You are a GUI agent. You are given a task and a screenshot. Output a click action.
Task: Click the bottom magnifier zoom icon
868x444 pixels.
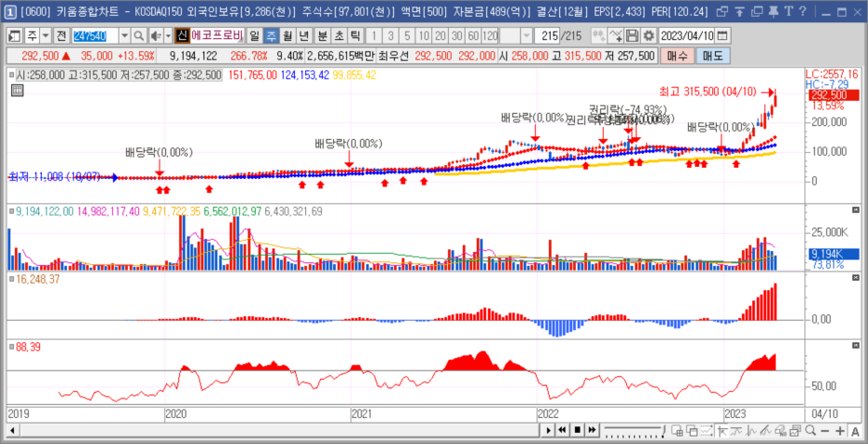tap(811, 430)
